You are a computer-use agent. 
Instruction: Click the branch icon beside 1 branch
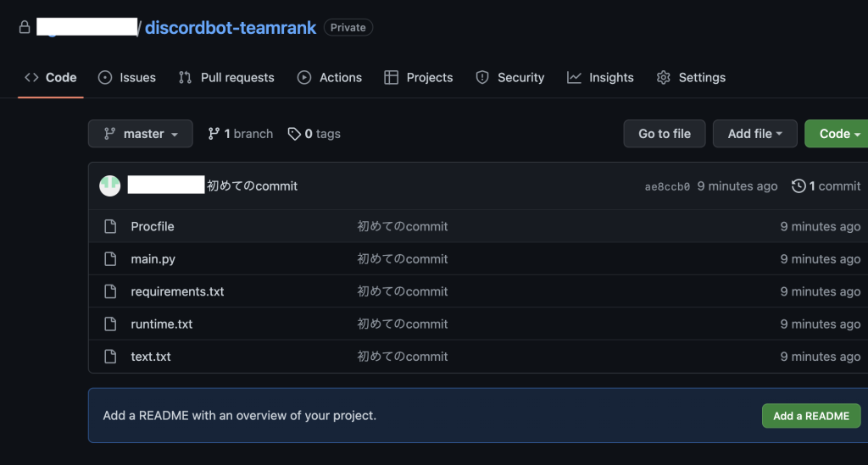pyautogui.click(x=214, y=134)
